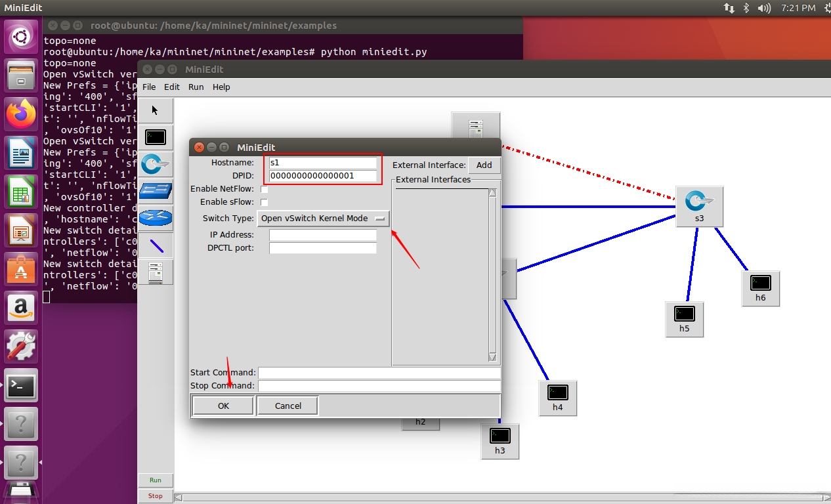831x504 pixels.
Task: Open LibreOffice Writer from launcher
Action: pyautogui.click(x=21, y=154)
